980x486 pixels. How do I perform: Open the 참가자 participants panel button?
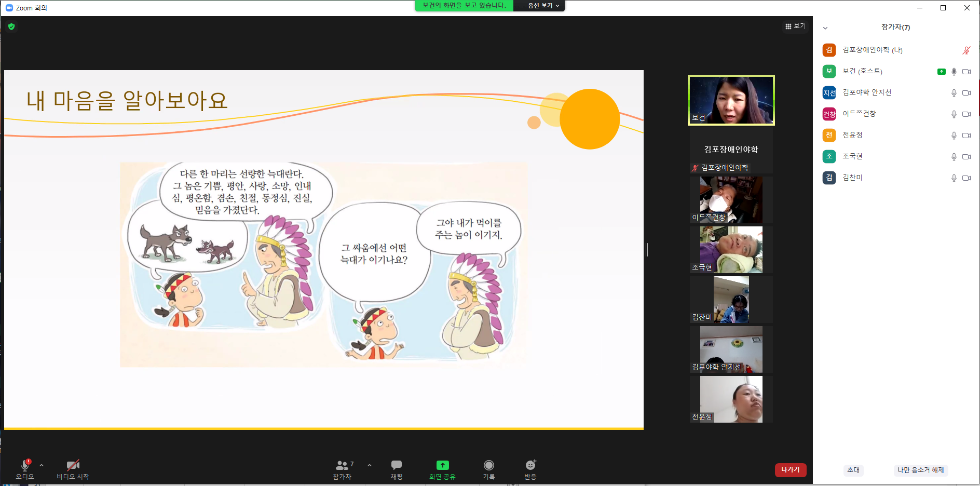(343, 469)
